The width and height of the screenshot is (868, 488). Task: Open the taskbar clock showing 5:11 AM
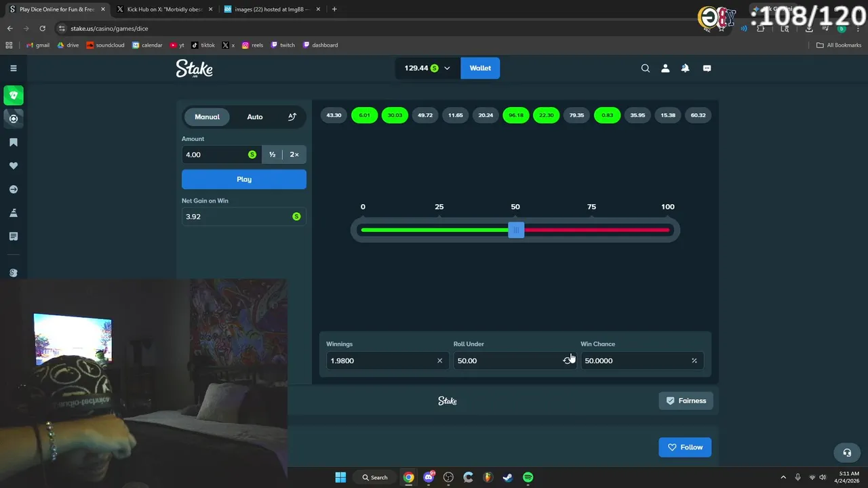[849, 477]
